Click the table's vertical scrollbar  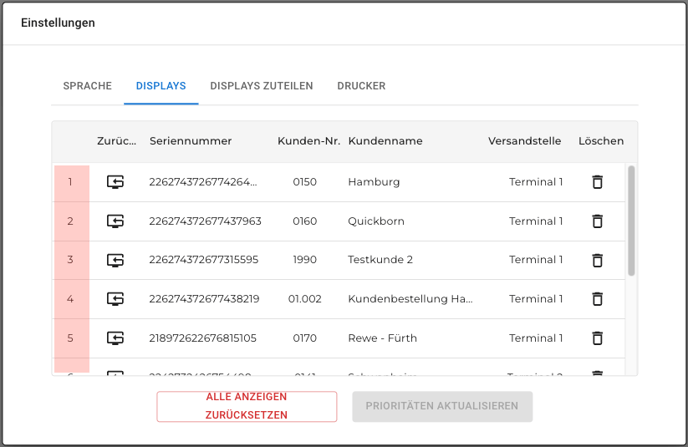631,220
